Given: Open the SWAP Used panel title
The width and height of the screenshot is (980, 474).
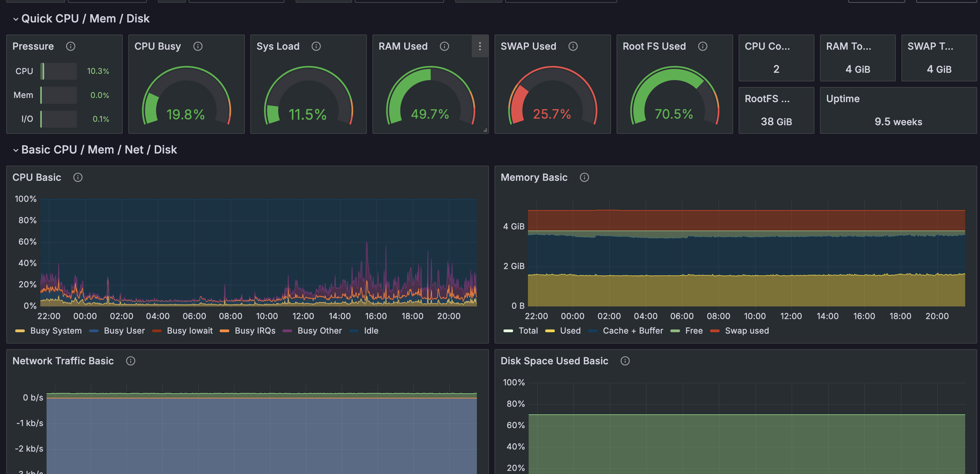Looking at the screenshot, I should [528, 46].
